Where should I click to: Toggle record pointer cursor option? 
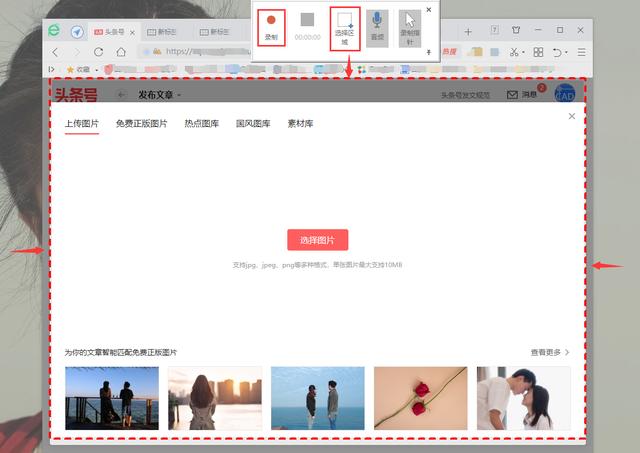[x=410, y=29]
